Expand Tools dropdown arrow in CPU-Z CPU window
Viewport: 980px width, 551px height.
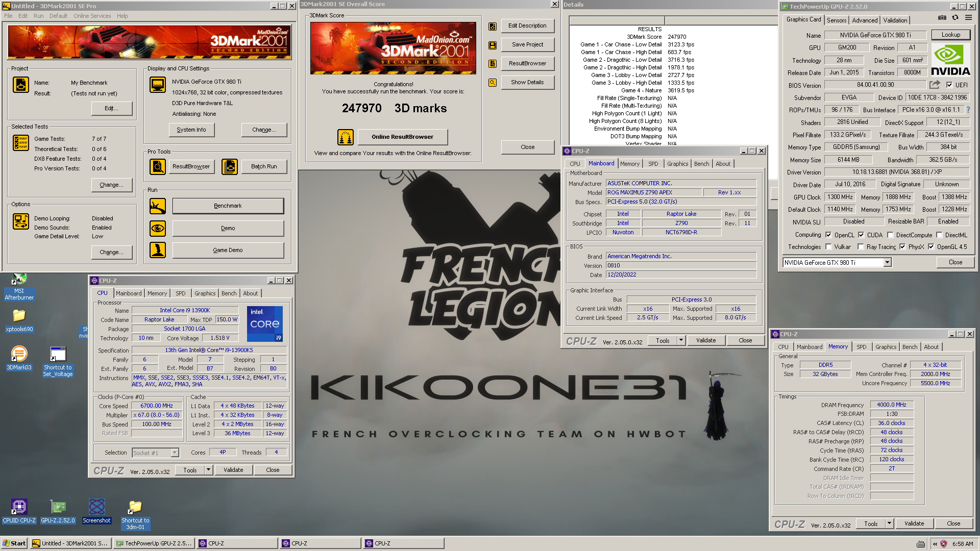coord(208,470)
